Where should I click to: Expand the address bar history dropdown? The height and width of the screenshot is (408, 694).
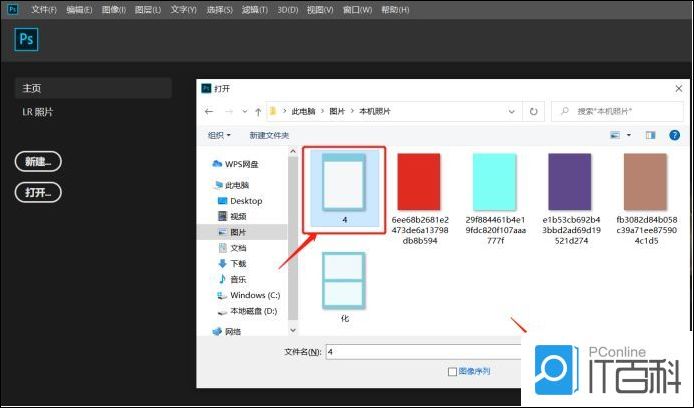[x=512, y=111]
